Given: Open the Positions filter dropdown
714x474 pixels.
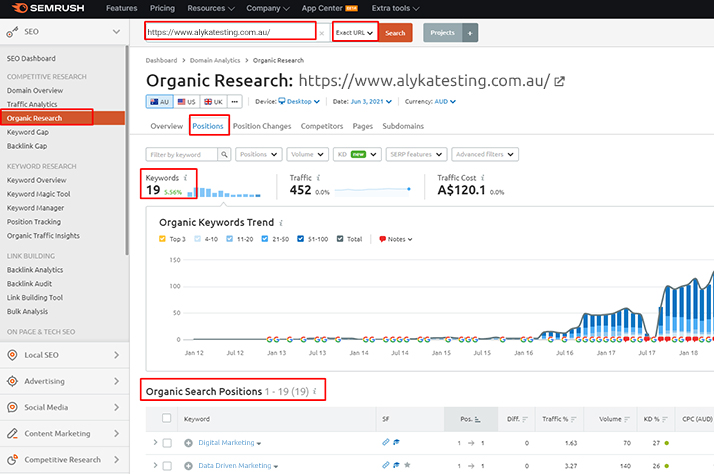Looking at the screenshot, I should [x=259, y=154].
